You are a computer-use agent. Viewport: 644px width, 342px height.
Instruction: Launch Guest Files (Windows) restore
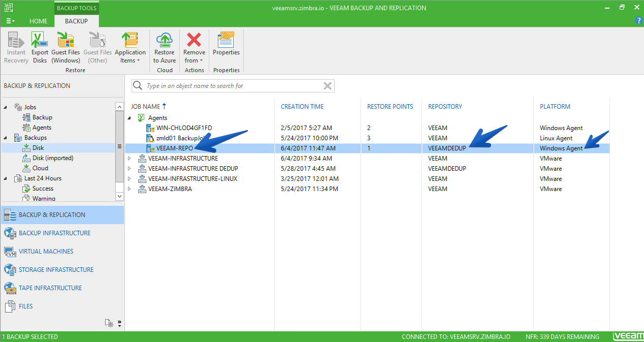(66, 48)
